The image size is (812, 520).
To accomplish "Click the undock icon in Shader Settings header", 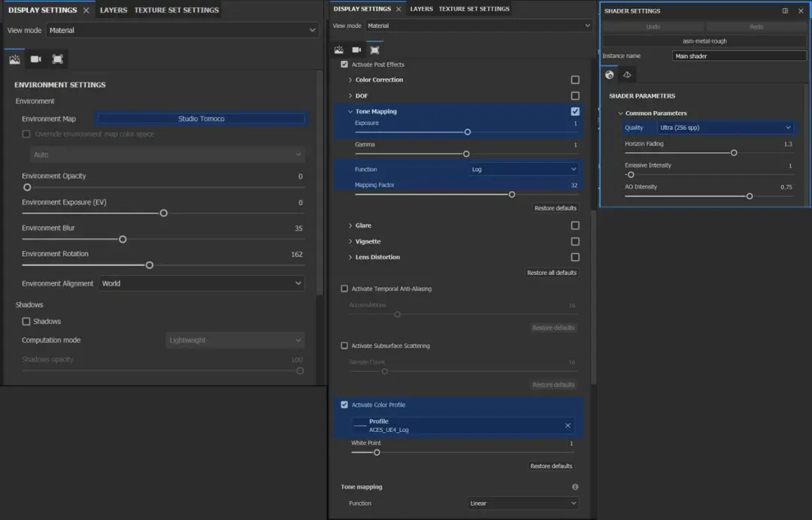I will click(x=785, y=11).
